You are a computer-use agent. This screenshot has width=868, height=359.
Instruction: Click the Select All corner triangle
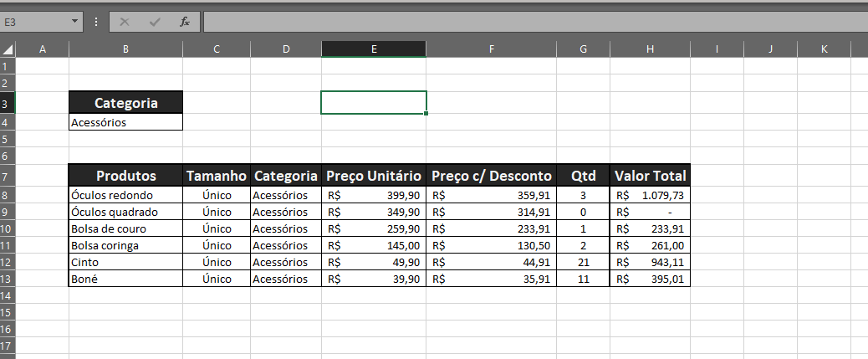tap(8, 49)
